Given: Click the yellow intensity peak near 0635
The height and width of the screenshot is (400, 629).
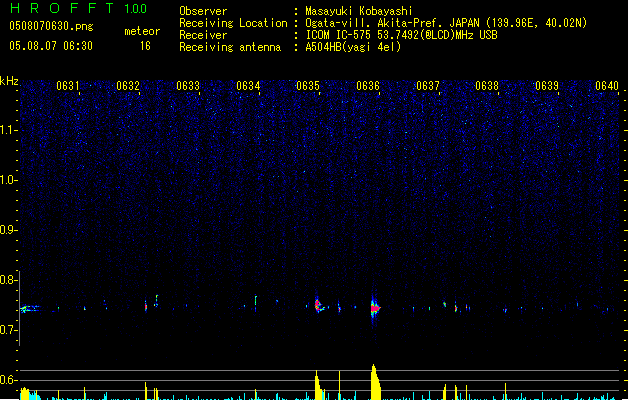Looking at the screenshot, I should (319, 385).
